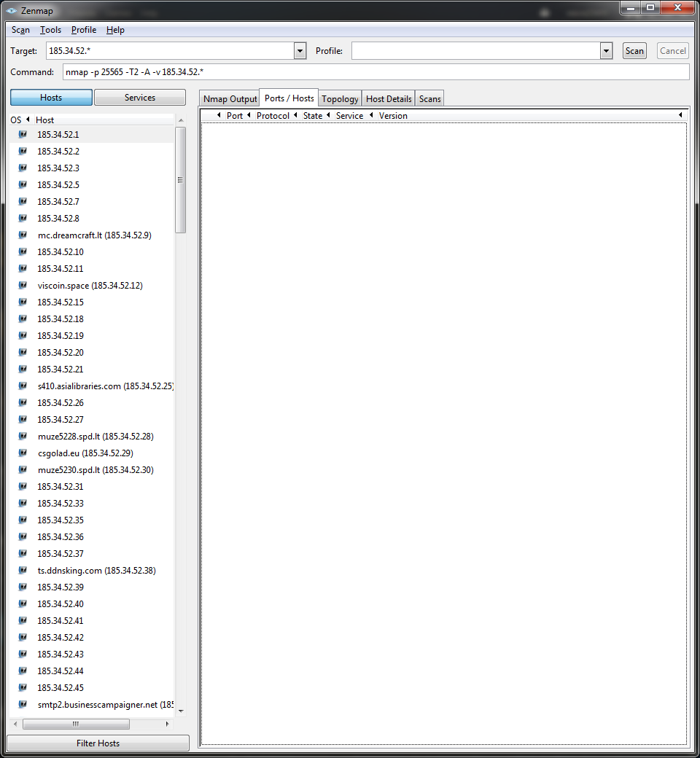Sort by the Protocol column header
700x758 pixels.
coord(273,116)
